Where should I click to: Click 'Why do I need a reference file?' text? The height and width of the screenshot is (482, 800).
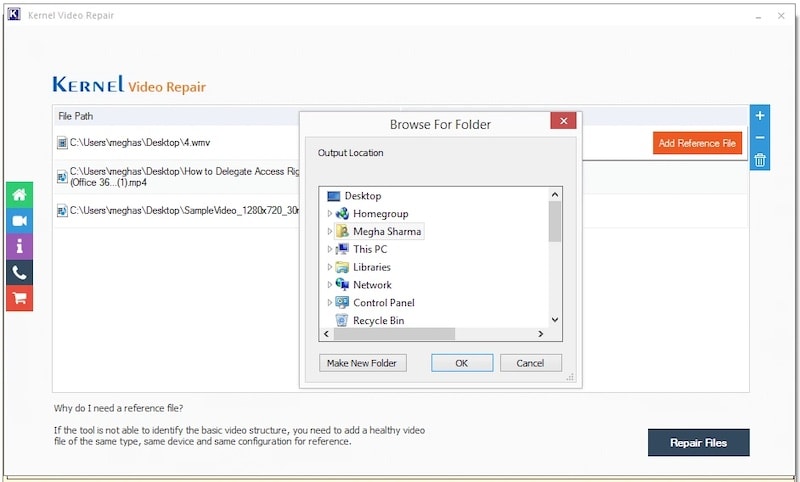click(x=118, y=409)
